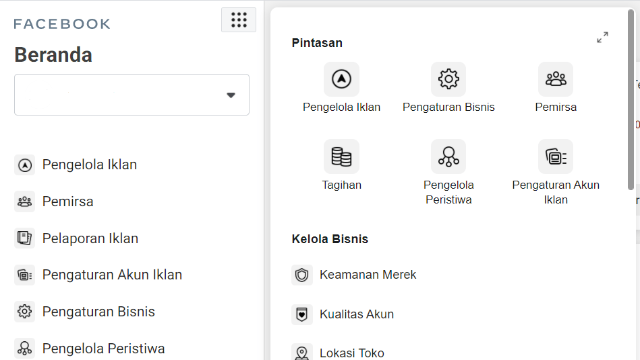Click the panel's vertical scrollbar

631,100
